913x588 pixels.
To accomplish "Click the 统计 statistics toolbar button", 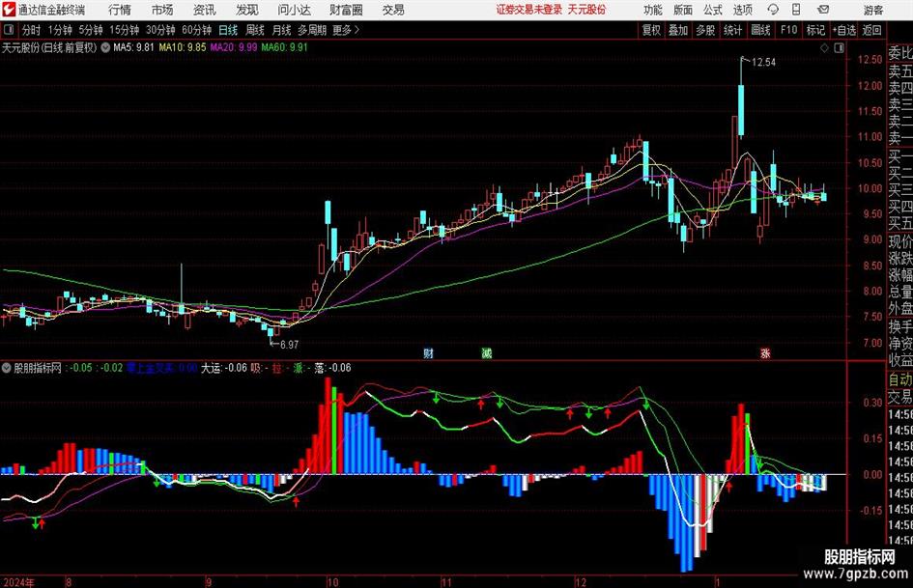I will [732, 30].
